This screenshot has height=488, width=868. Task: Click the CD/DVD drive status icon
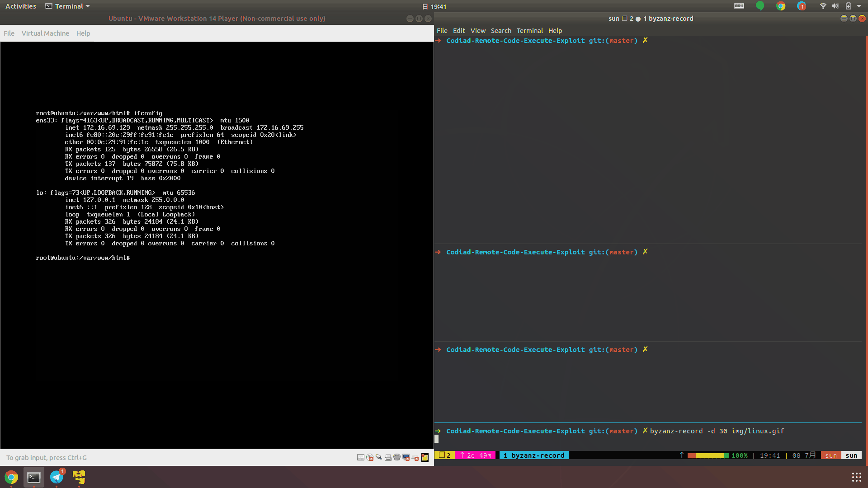[370, 457]
